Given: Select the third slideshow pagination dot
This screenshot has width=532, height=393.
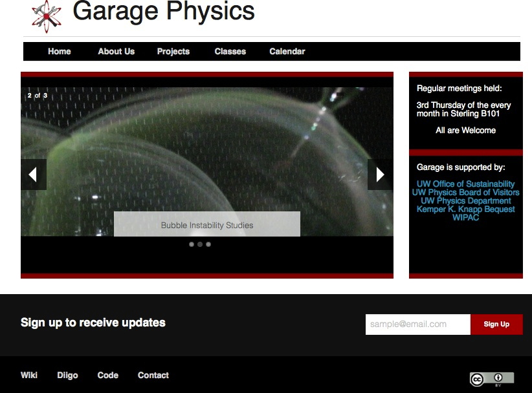Looking at the screenshot, I should tap(208, 244).
